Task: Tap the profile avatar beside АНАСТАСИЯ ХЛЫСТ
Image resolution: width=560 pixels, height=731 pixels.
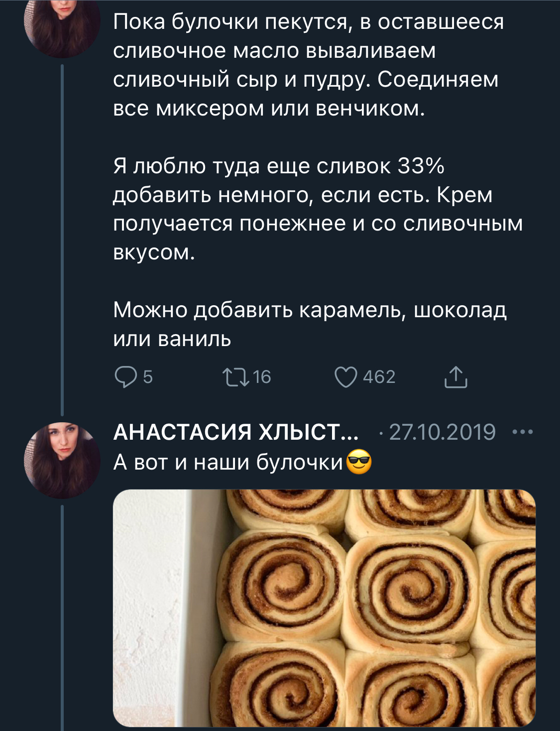Action: 63,460
